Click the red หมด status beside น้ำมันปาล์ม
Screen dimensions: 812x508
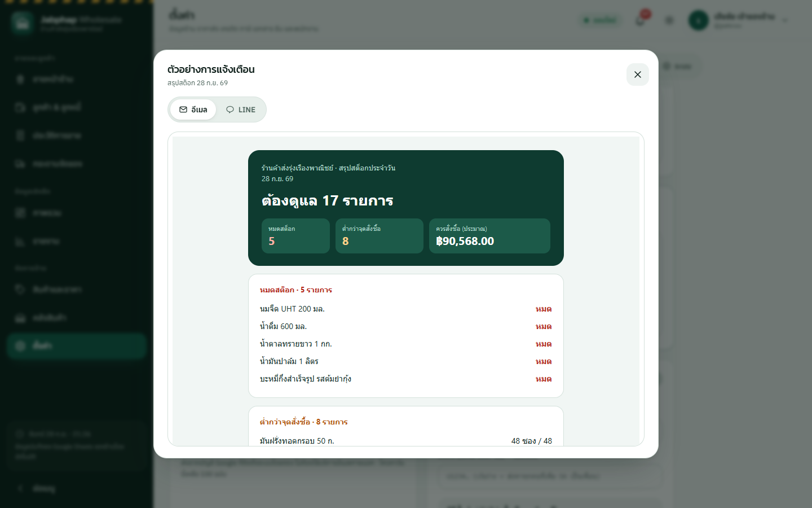544,361
